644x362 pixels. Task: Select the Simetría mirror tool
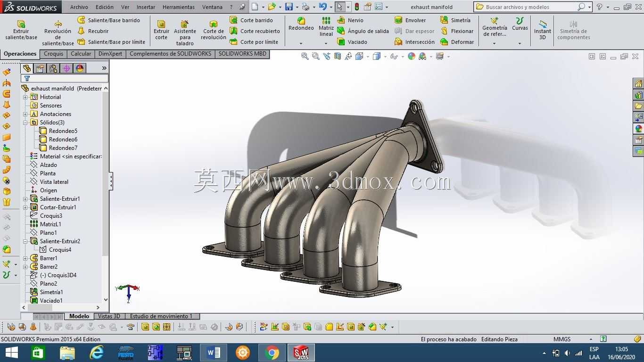[455, 20]
